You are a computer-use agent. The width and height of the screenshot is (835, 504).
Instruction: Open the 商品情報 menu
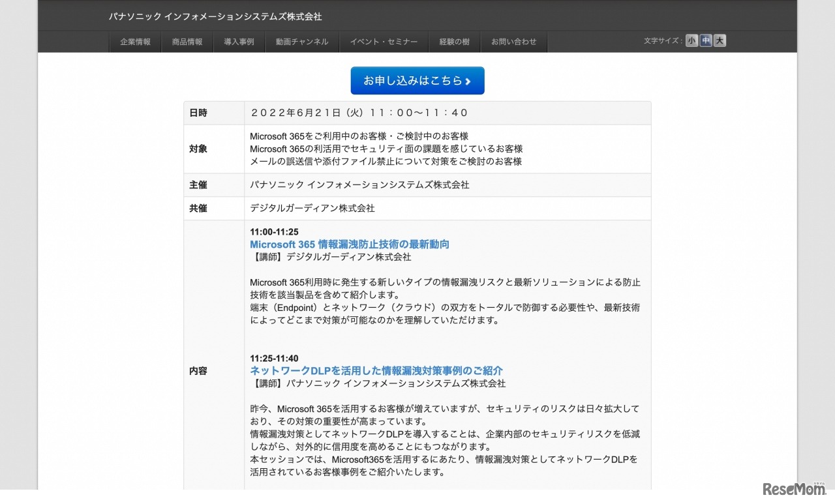(187, 42)
